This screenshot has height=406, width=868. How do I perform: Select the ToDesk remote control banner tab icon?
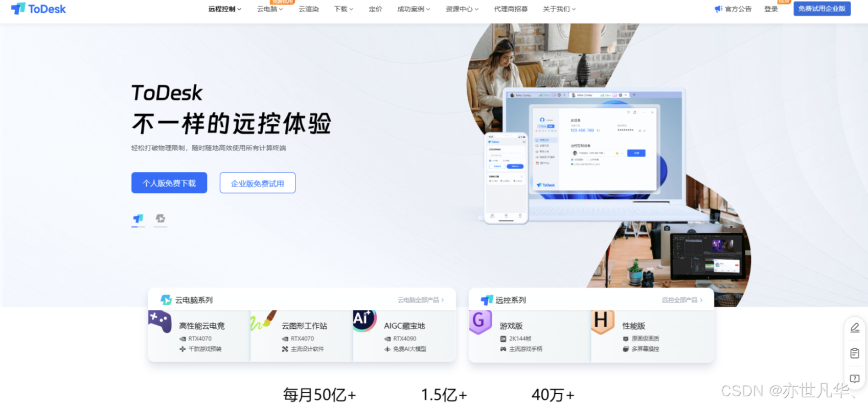138,219
